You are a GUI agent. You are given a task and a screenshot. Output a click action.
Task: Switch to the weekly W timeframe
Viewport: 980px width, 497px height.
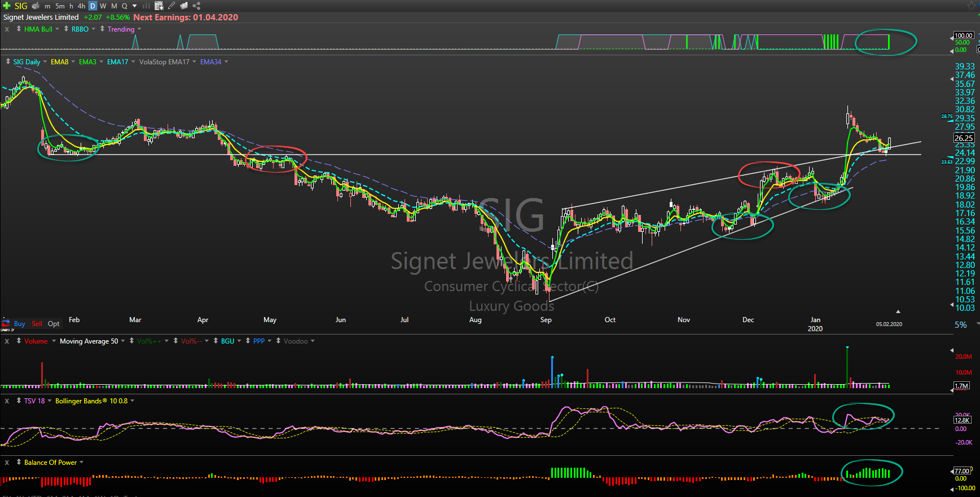pyautogui.click(x=103, y=6)
